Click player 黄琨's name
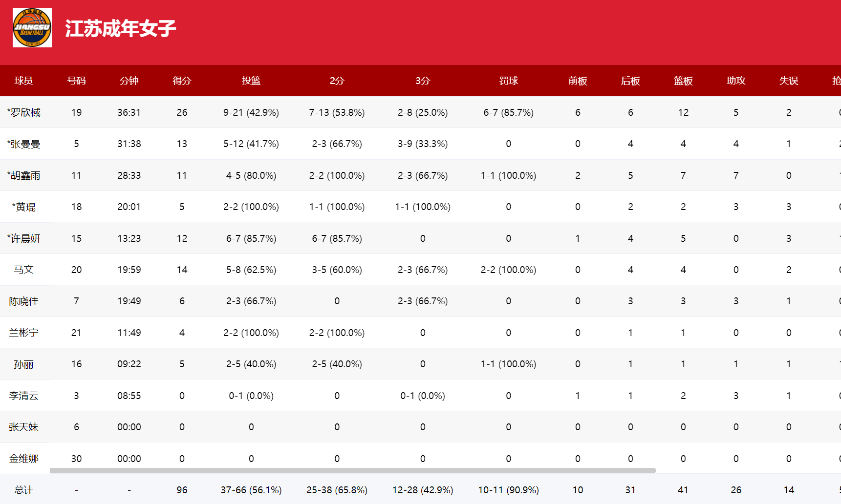The width and height of the screenshot is (841, 504). point(24,207)
